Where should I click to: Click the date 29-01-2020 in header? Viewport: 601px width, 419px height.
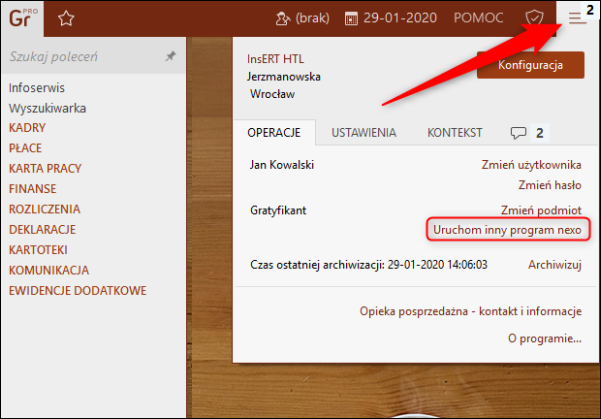400,18
